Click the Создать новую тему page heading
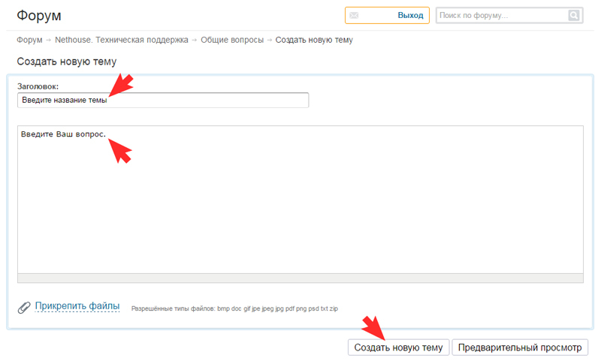 67,62
